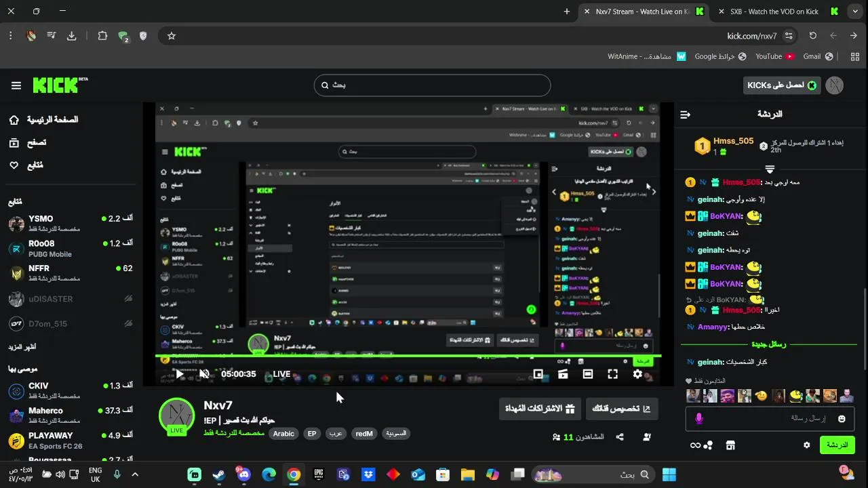Click the share stream icon
This screenshot has height=488, width=868.
coord(620,437)
